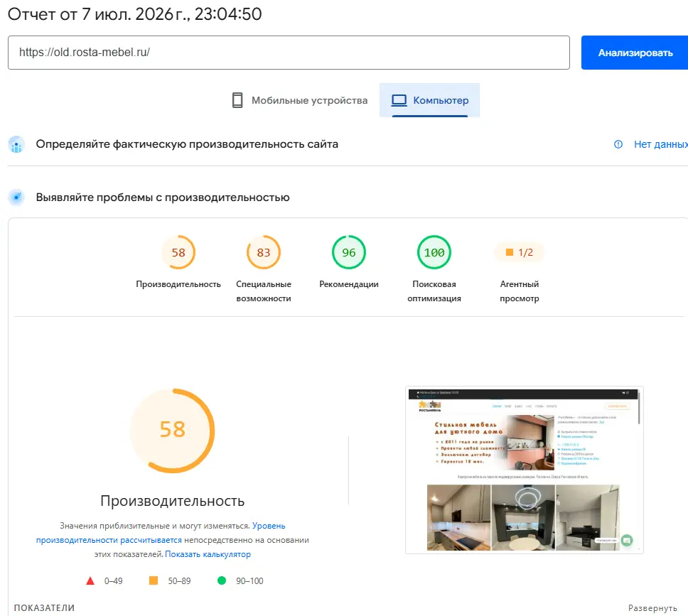Viewport: 688px width, 616px height.
Task: Open the 100 Поисковая оптимизация gauge
Action: (x=434, y=252)
